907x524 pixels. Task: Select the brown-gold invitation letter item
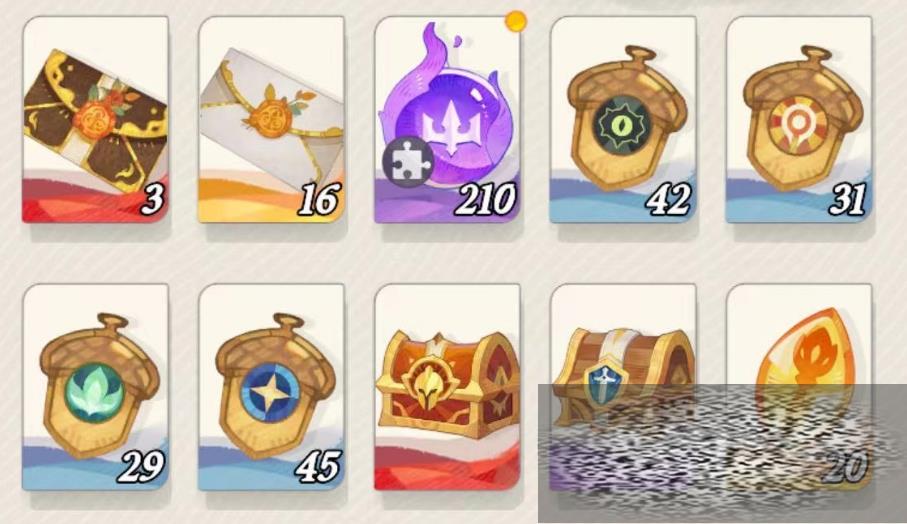pyautogui.click(x=95, y=120)
